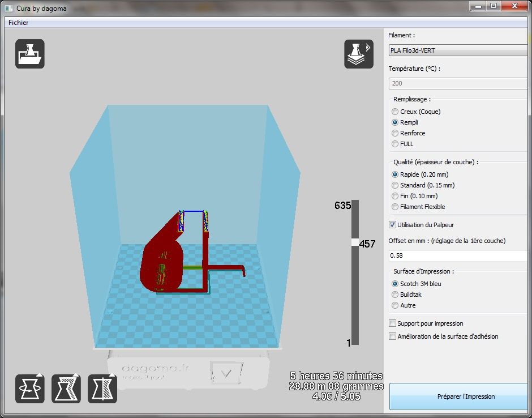532x418 pixels.
Task: Choose Fin (0.10 mm) quality
Action: pyautogui.click(x=415, y=197)
